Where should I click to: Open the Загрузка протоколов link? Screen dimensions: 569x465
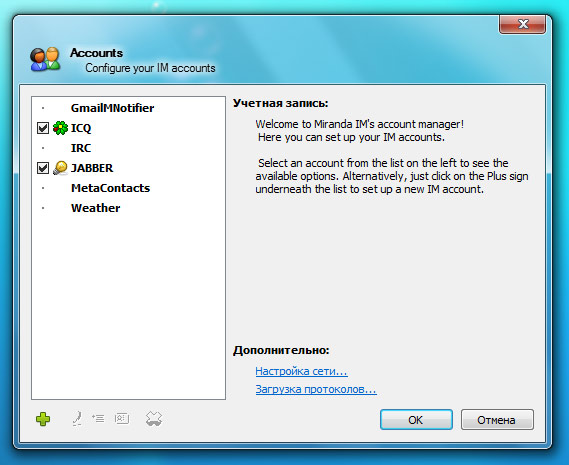tap(316, 389)
